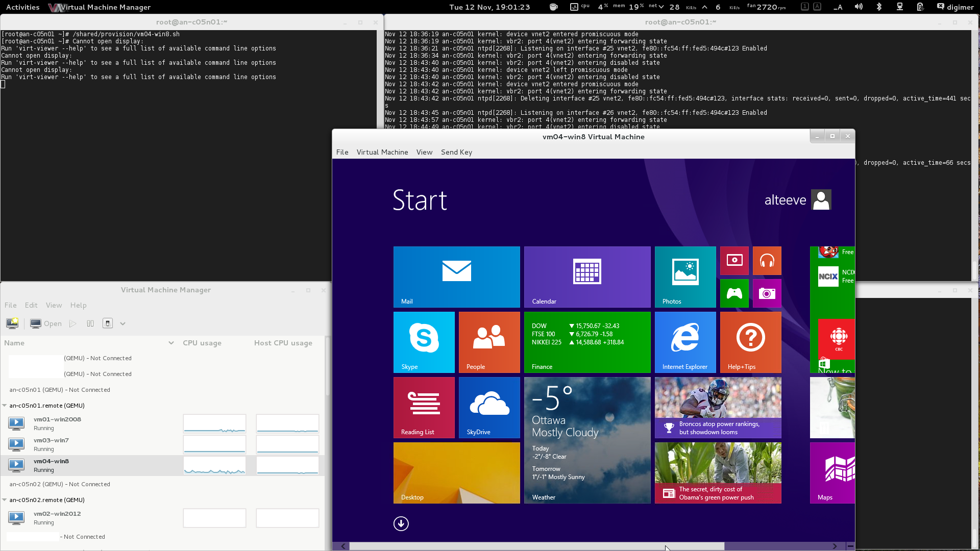Collapse an-c05n01.remote (QEMU) connection

5,406
